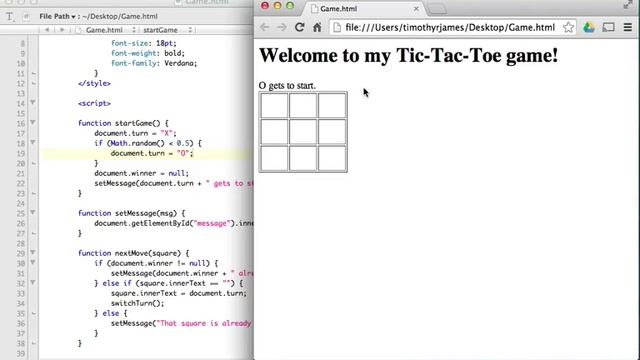Click the Welcome to my Tic-Tac-Toe heading
The height and width of the screenshot is (360, 640).
coord(408,56)
